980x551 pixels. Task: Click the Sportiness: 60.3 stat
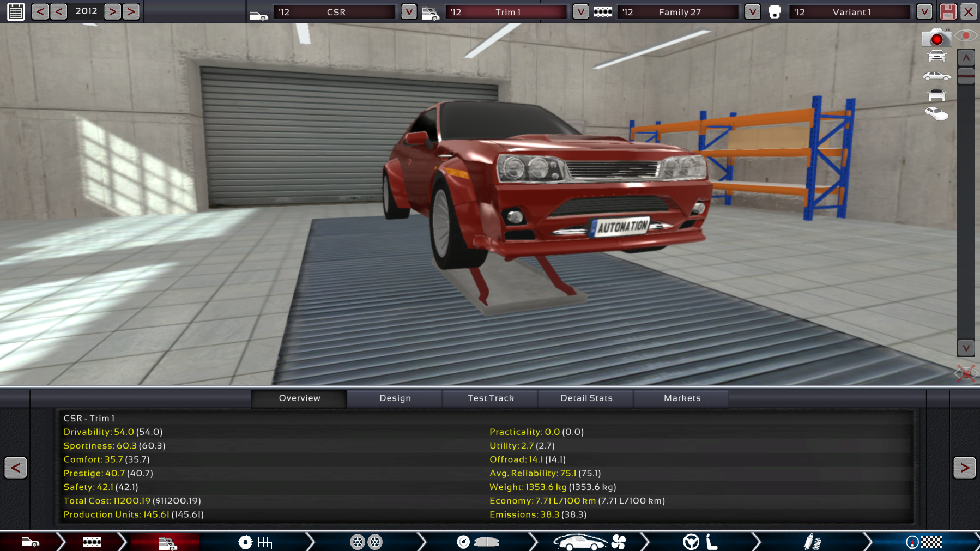pos(114,446)
